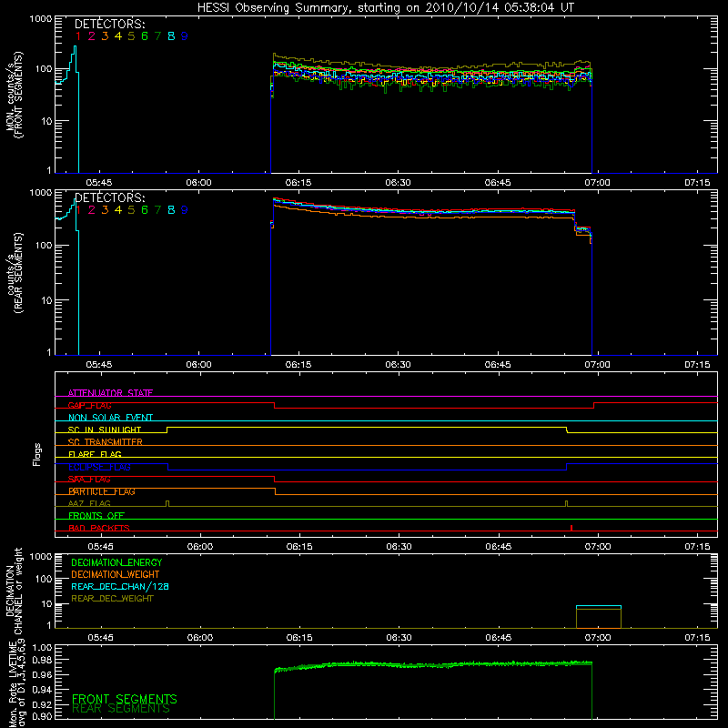
Task: Select detector 4 in front segments legend
Action: click(118, 36)
